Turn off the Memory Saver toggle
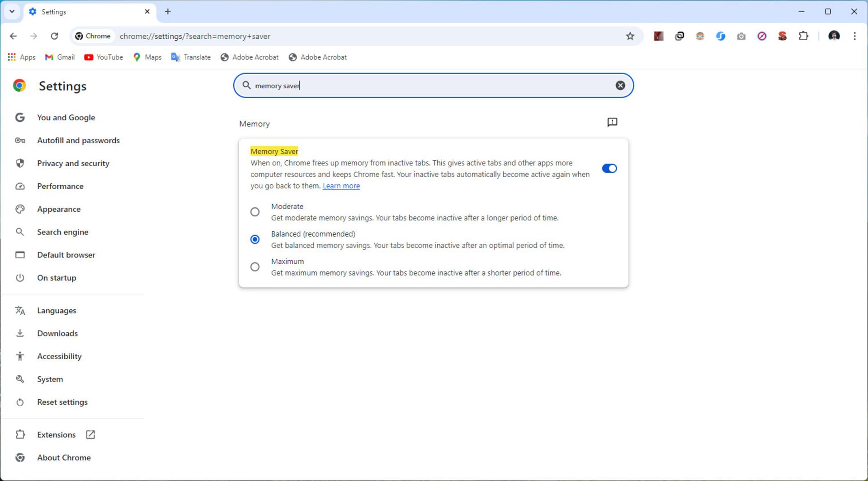Viewport: 868px width, 481px height. pos(609,168)
